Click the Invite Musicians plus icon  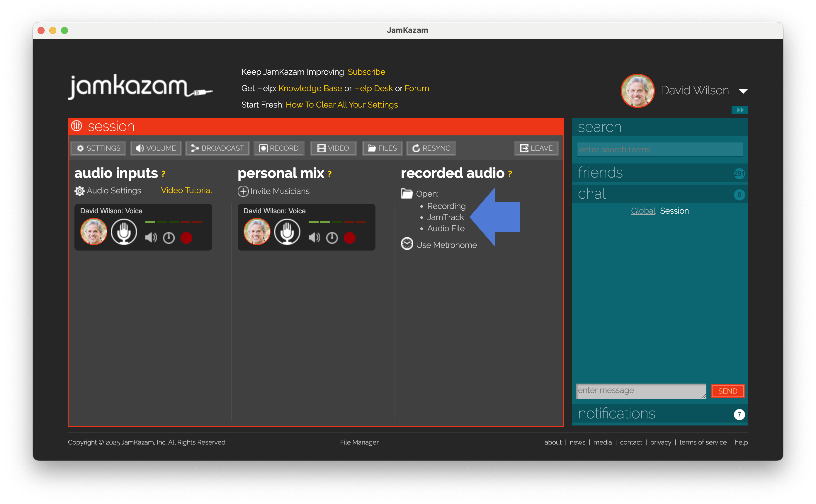click(x=243, y=191)
